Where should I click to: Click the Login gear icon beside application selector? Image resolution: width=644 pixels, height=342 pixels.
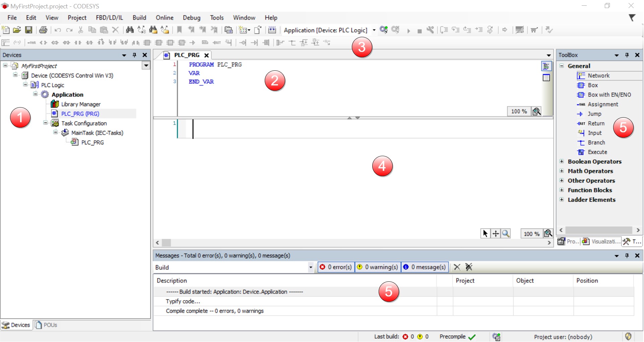(384, 30)
